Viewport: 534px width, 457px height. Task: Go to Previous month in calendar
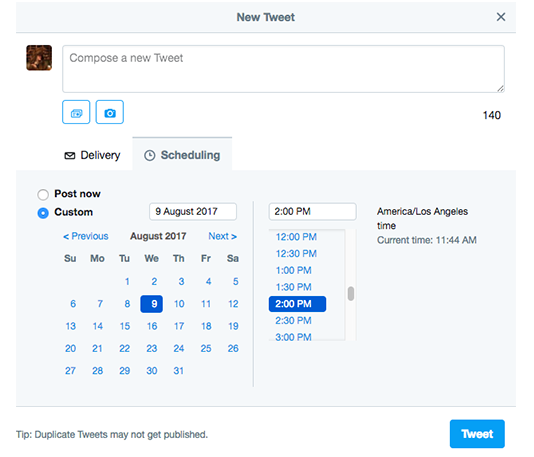[86, 236]
